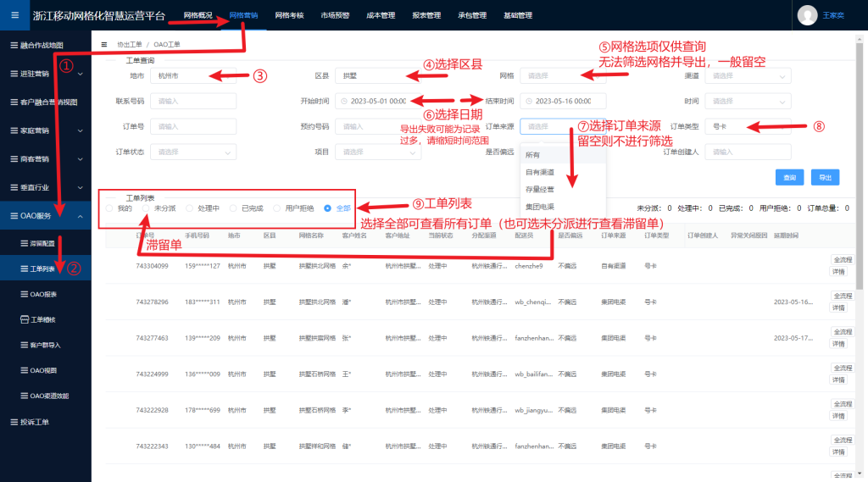The image size is (868, 482).
Task: Click the user avatar icon beside 王家奕
Action: 808,14
